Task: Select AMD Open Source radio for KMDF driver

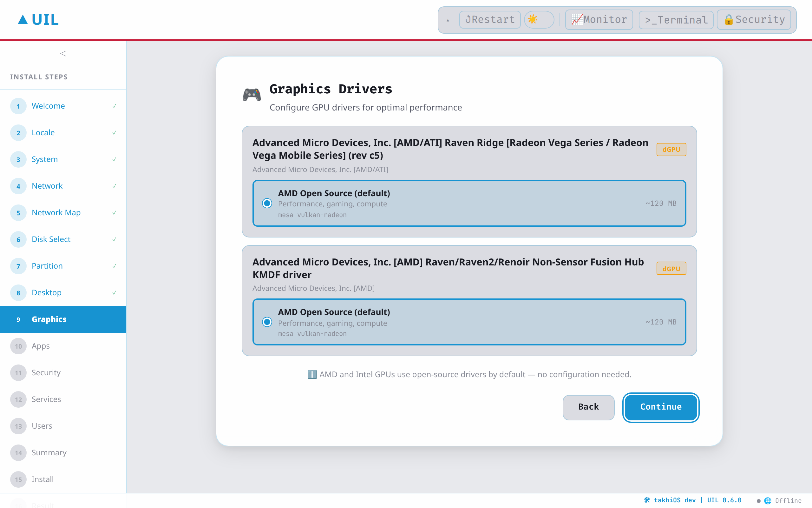Action: [x=267, y=322]
